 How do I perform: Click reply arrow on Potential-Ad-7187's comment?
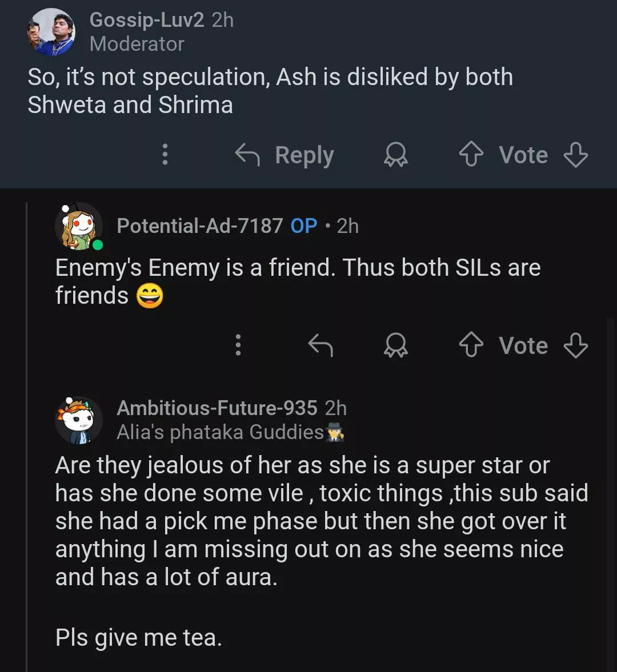(320, 345)
